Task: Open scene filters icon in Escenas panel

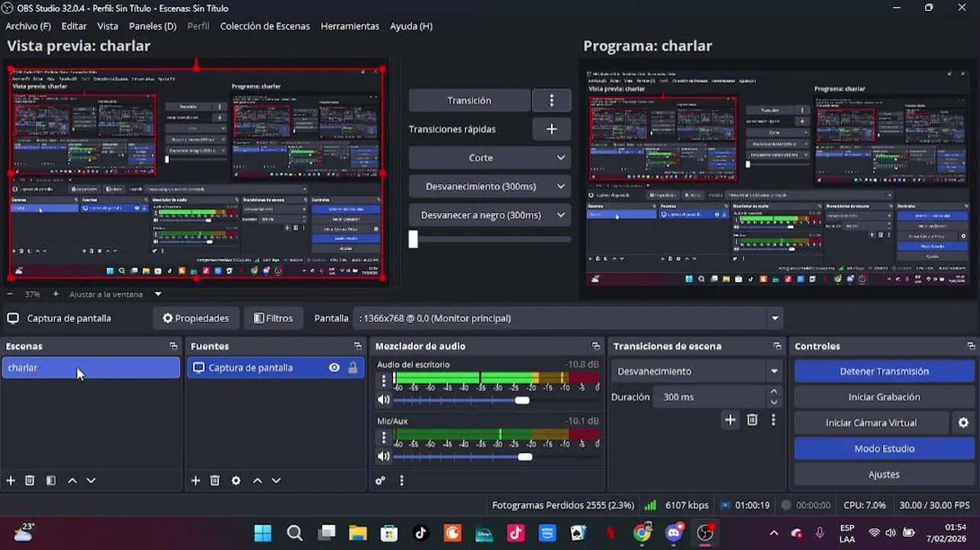Action: click(x=51, y=480)
